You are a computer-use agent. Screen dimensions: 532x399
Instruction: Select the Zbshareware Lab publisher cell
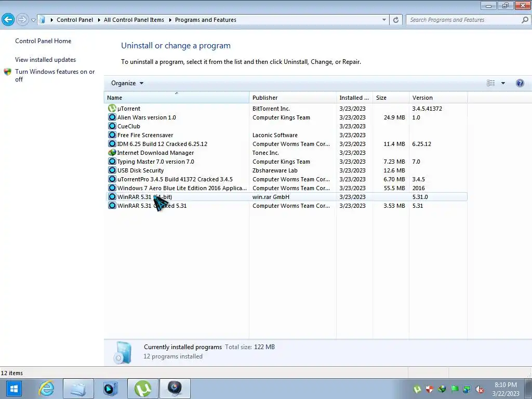click(275, 170)
